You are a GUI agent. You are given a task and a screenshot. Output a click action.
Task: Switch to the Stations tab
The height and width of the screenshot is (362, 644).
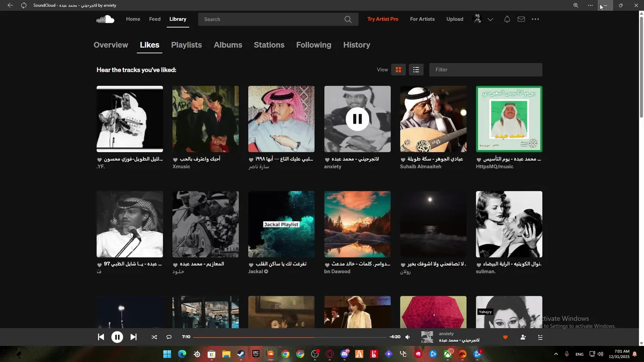269,45
